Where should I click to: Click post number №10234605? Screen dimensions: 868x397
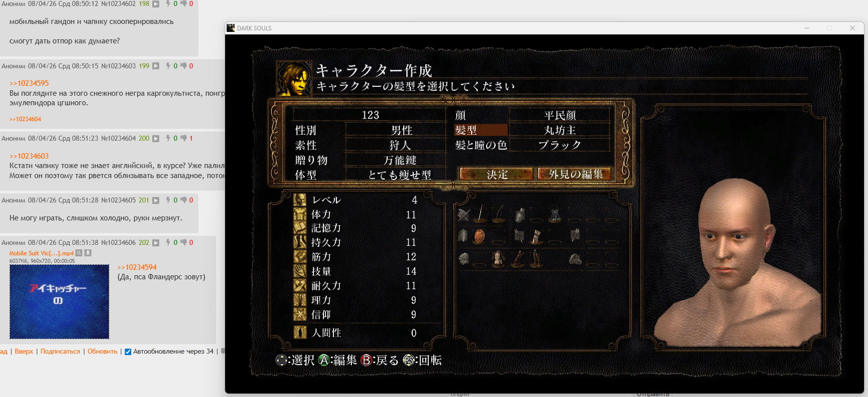click(118, 200)
